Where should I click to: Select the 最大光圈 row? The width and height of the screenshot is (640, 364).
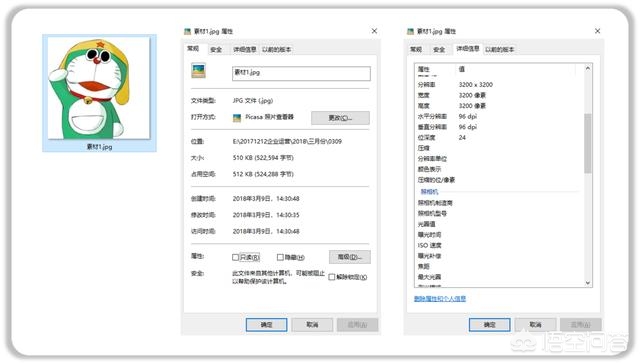coord(499,277)
